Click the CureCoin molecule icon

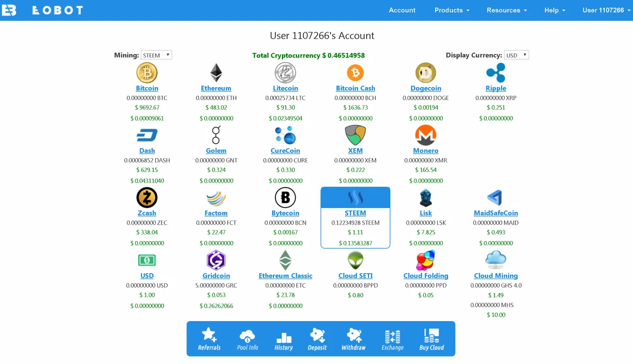[285, 135]
